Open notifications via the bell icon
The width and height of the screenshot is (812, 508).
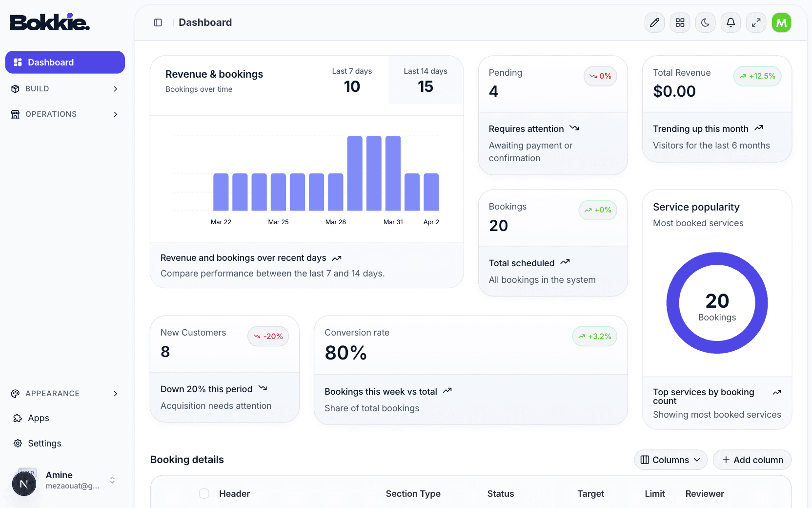(731, 22)
